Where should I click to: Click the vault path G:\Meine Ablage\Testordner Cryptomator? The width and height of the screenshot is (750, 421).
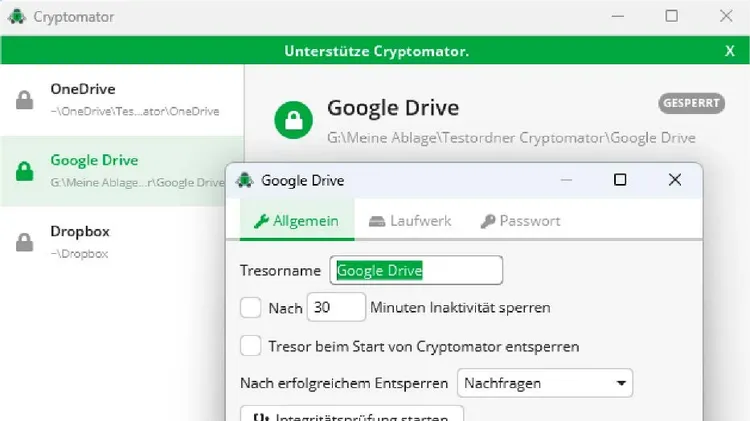(x=511, y=138)
